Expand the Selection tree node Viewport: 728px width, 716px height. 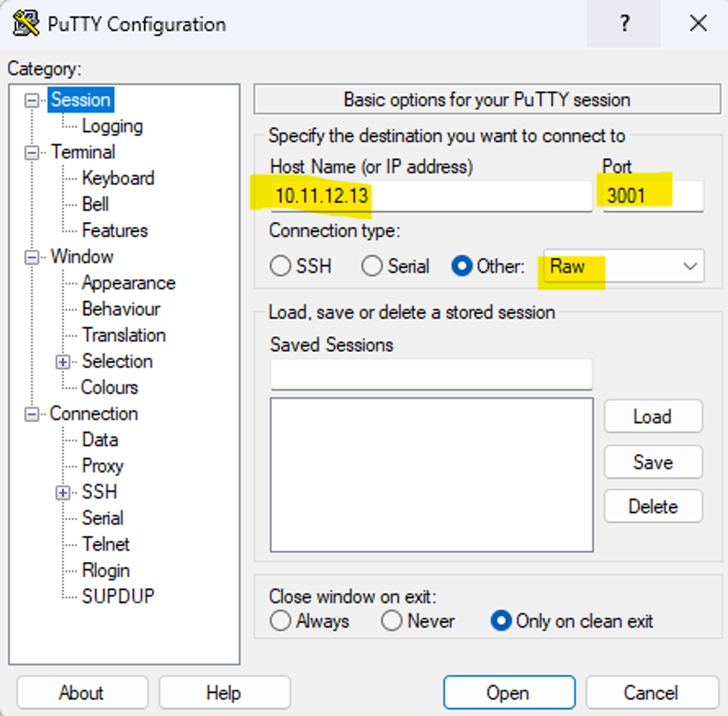(62, 362)
